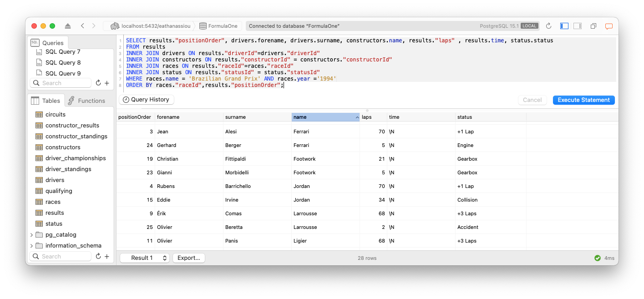Go back with the left chevron arrow
The height and width of the screenshot is (299, 644).
coord(82,26)
